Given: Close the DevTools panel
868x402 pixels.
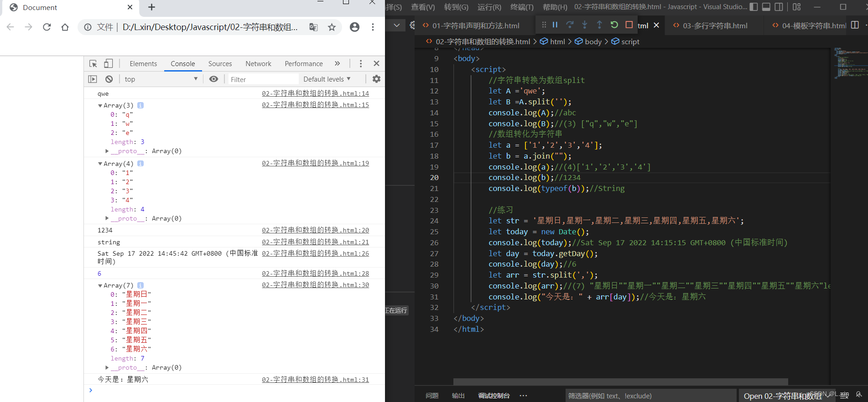Looking at the screenshot, I should [376, 63].
